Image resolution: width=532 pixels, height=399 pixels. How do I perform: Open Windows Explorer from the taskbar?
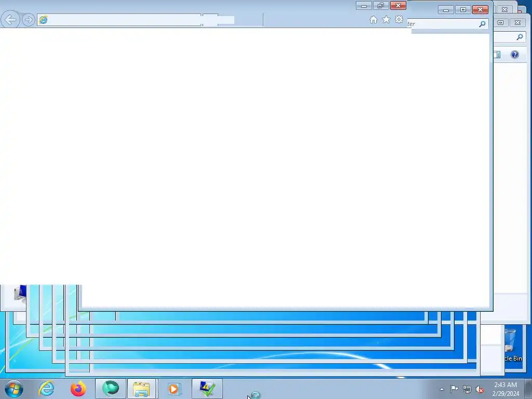[x=141, y=389]
